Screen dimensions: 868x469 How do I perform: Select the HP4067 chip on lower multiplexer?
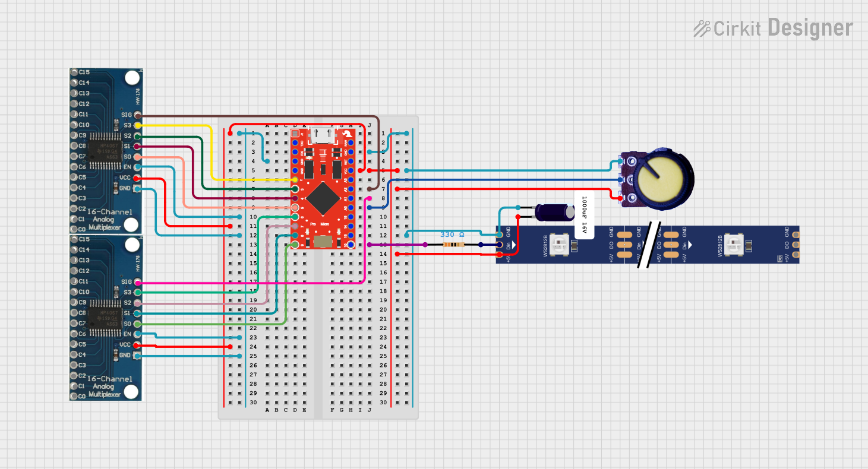pyautogui.click(x=106, y=319)
